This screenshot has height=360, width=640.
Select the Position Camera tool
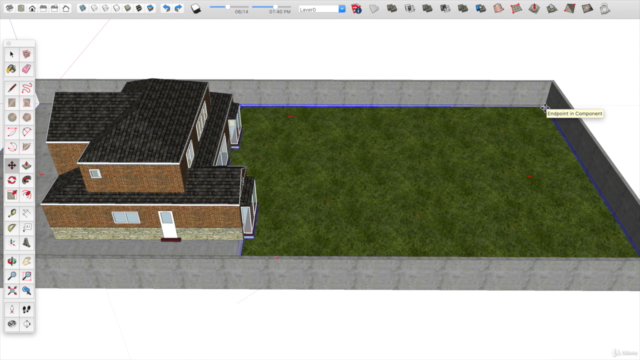pyautogui.click(x=12, y=310)
